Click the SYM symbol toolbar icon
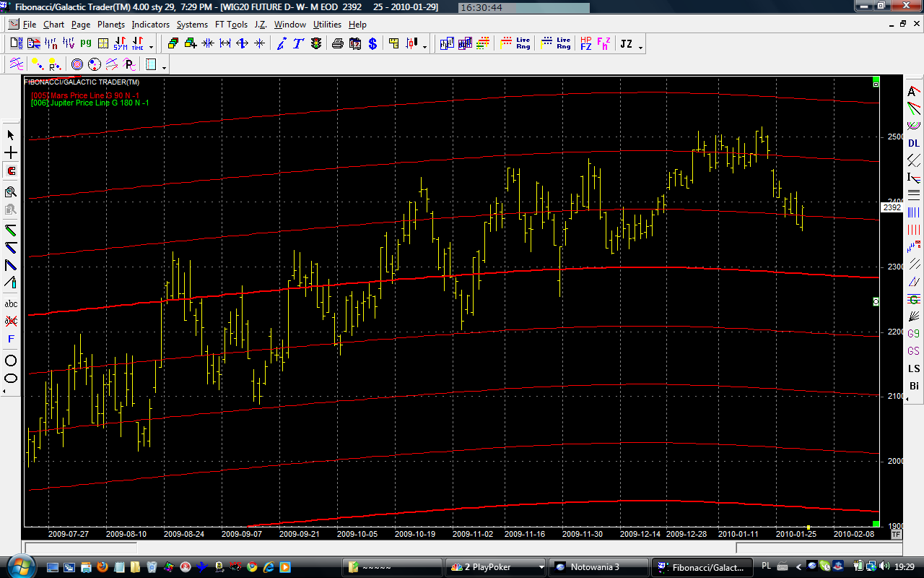This screenshot has height=578, width=924. point(120,43)
